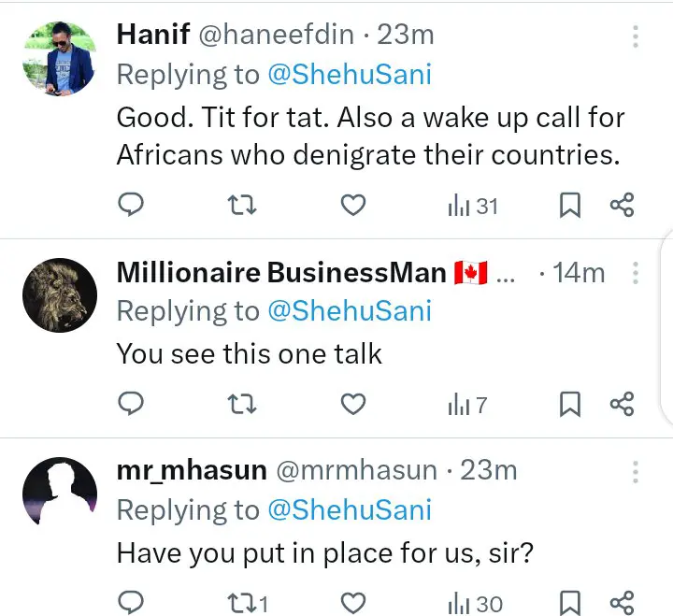Viewport: 673px width, 616px height.
Task: View analytics showing 31 views
Action: tap(472, 205)
